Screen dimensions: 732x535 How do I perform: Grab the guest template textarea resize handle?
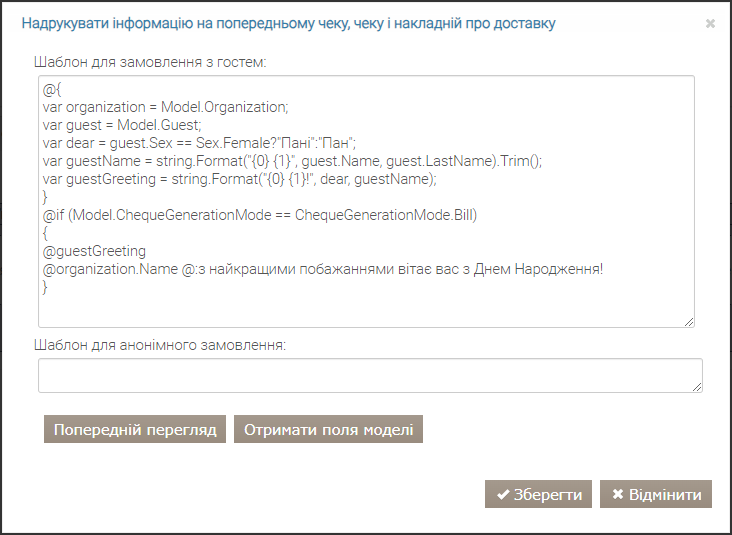pyautogui.click(x=689, y=321)
